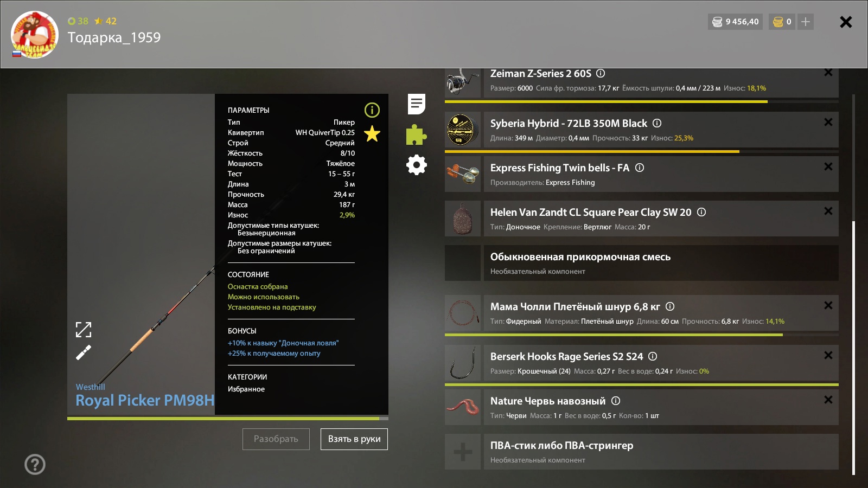Click the plus to add gold coins
868x488 pixels.
(x=806, y=22)
